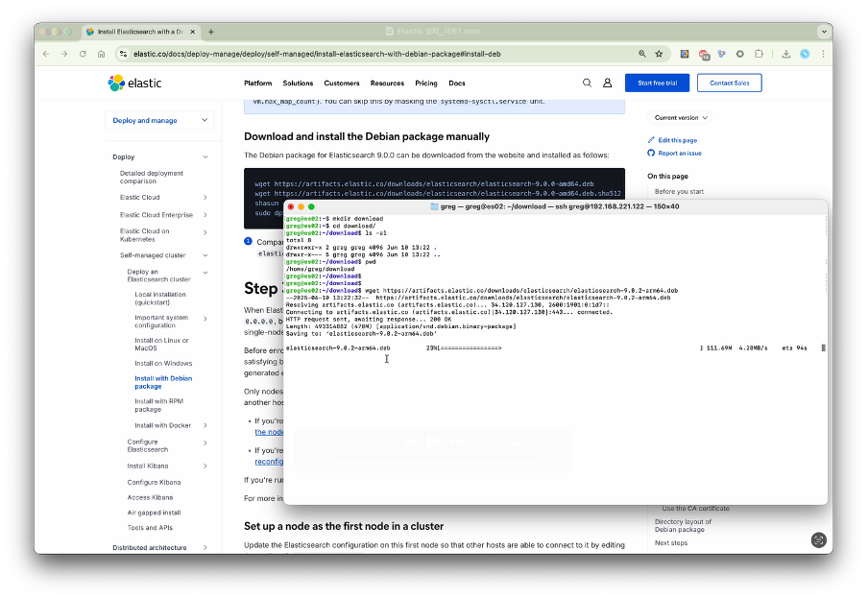Expand Important system configuration chevron
868x599 pixels.
coord(205,319)
